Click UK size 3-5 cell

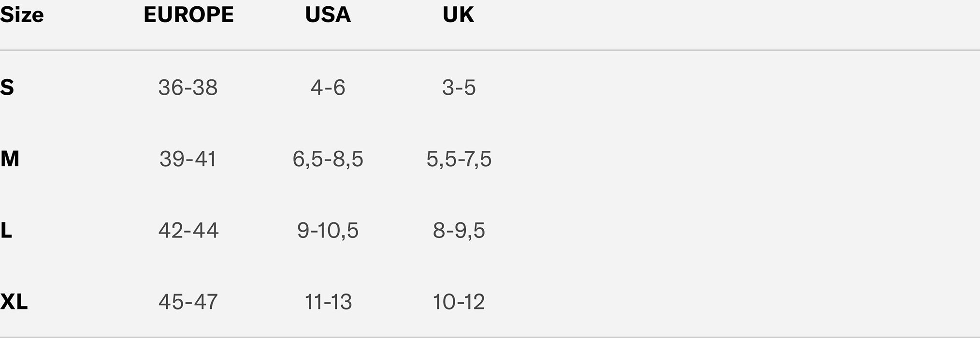[459, 88]
